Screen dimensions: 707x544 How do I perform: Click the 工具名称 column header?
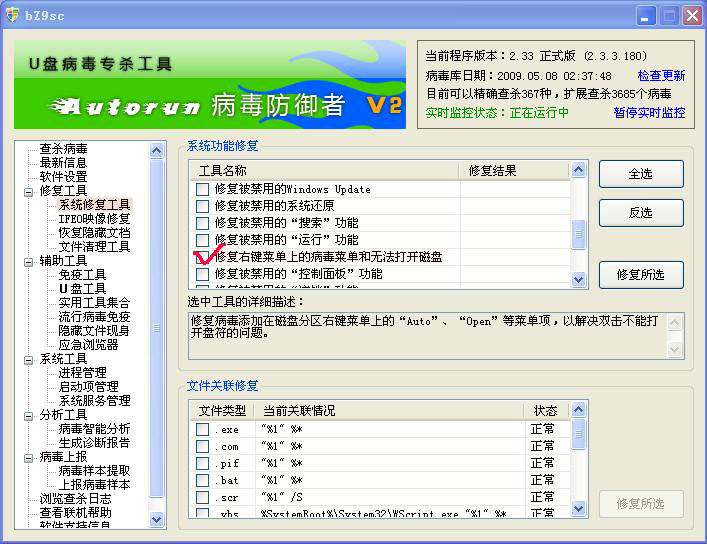324,171
